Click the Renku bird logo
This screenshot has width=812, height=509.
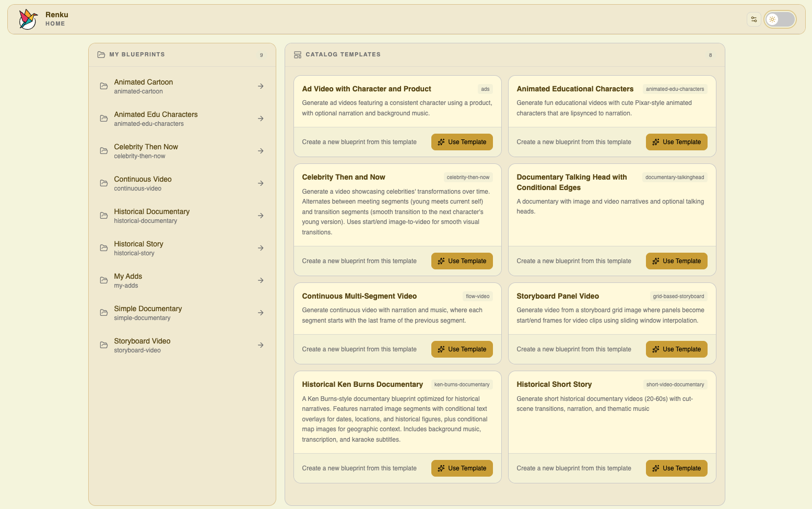[x=28, y=19]
